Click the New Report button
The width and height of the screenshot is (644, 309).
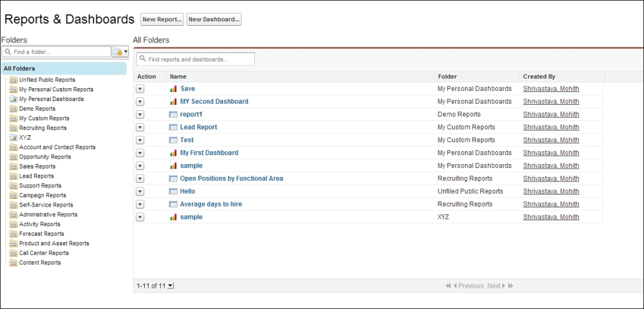tap(162, 20)
